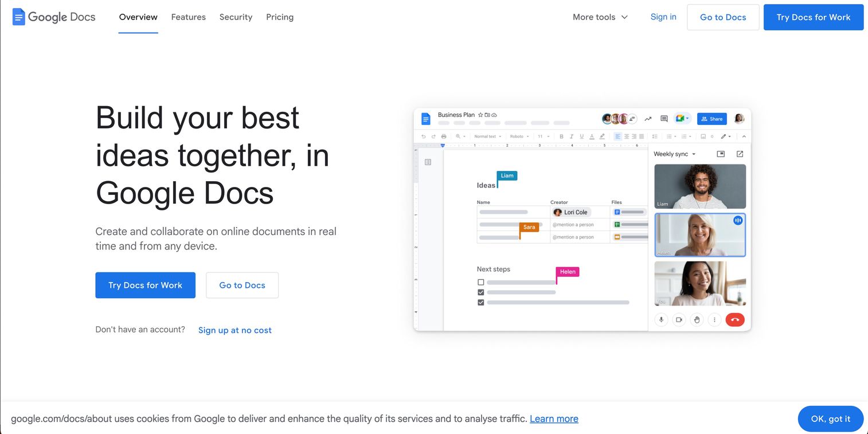Click the raise hand icon in the call controls
This screenshot has width=868, height=434.
click(697, 320)
